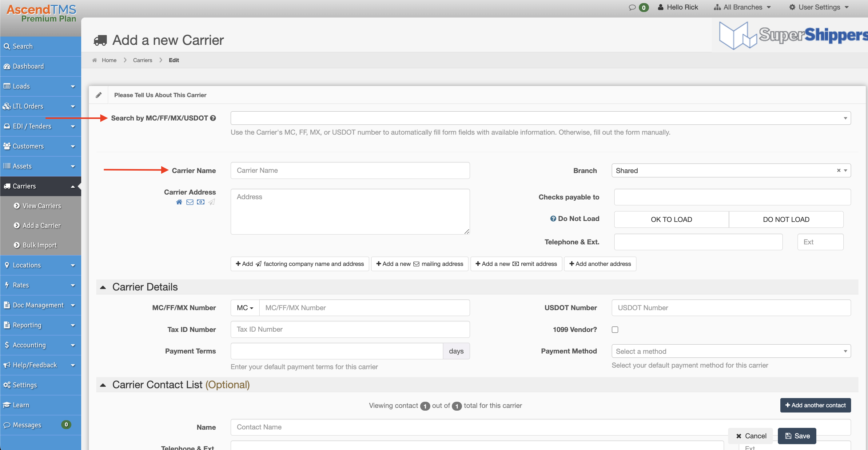The image size is (868, 450).
Task: Open the Search by MC/FF/MX/USDOT dropdown
Action: click(540, 118)
